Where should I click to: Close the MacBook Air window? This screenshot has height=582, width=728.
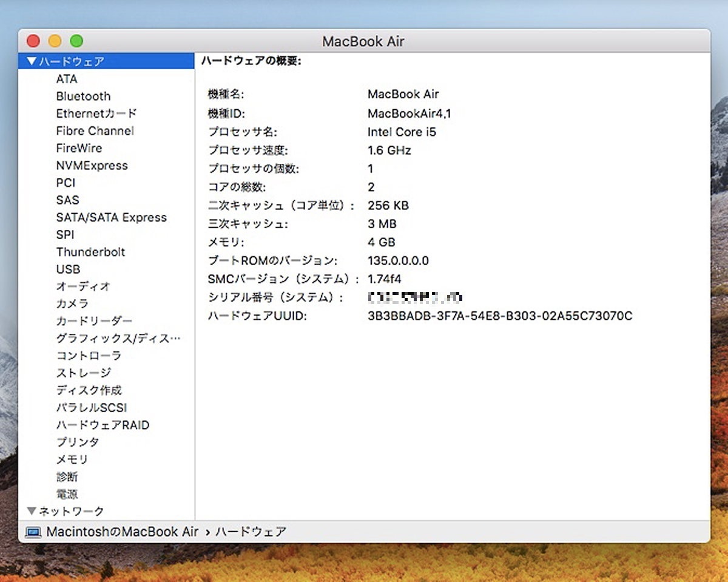point(33,41)
